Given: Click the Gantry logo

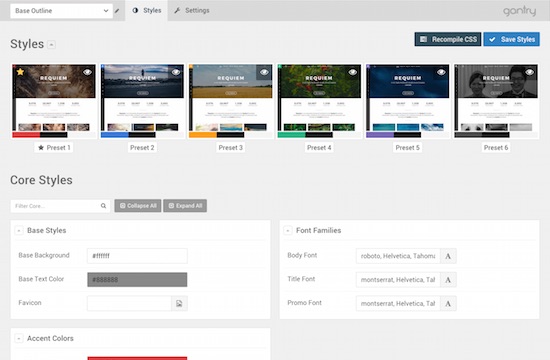Looking at the screenshot, I should pyautogui.click(x=519, y=11).
